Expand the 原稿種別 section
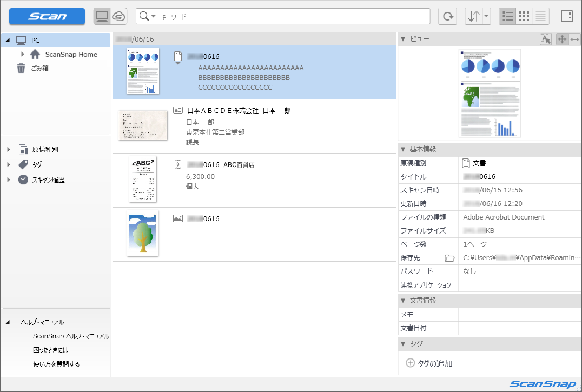 9,149
